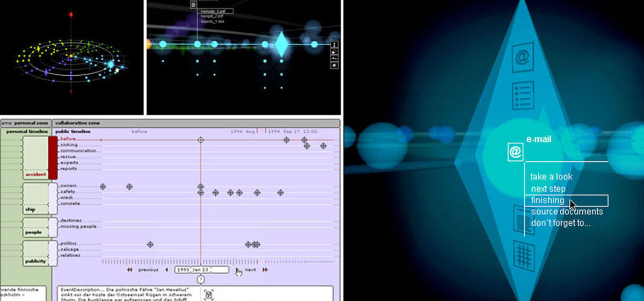Toggle the red bar beside the accident group
The image size is (644, 301).
coord(53,157)
